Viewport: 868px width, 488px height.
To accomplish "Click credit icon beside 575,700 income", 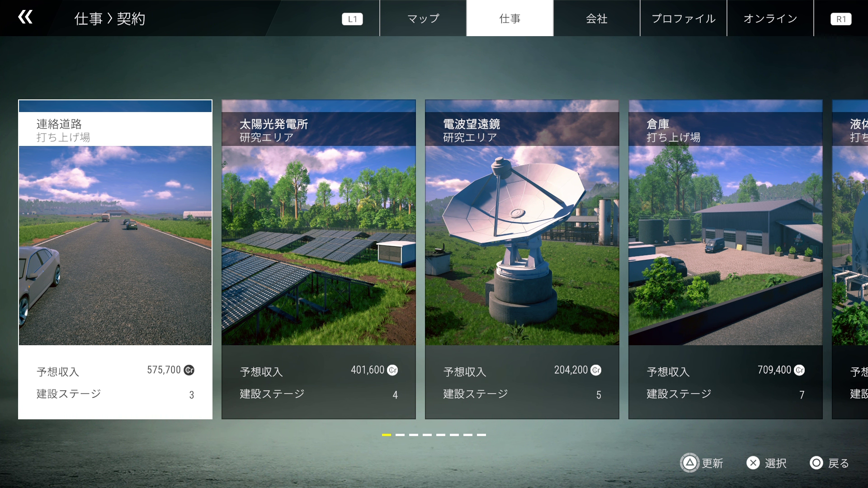I will point(189,370).
